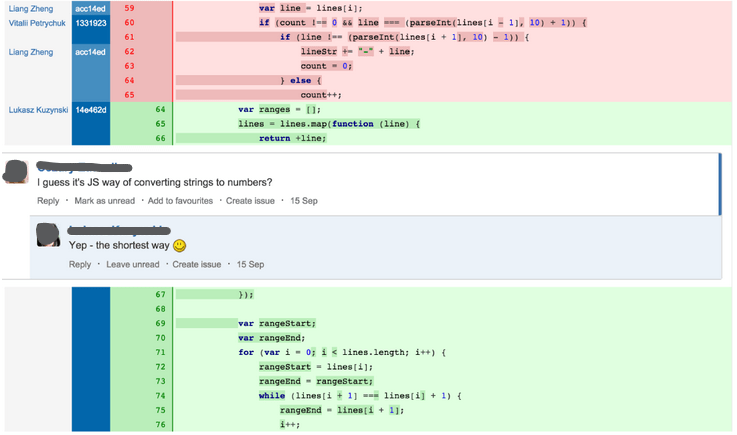Viewport: 737px width, 435px height.
Task: Toggle Leave unread on the reply
Action: 132,265
